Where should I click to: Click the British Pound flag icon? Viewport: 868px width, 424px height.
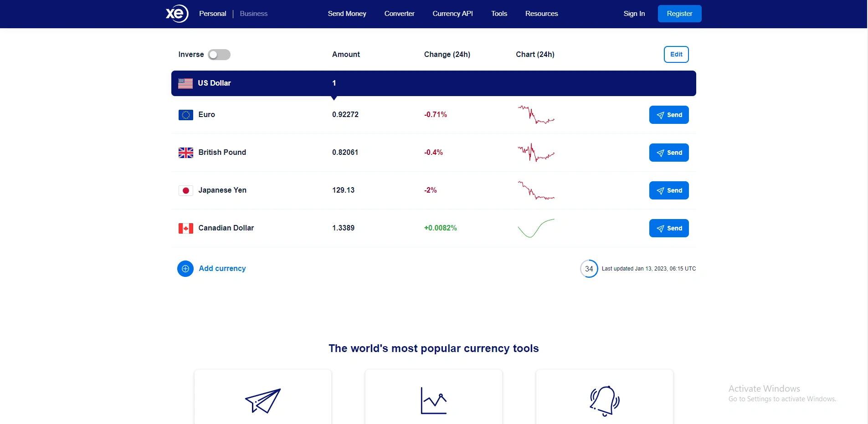click(186, 153)
